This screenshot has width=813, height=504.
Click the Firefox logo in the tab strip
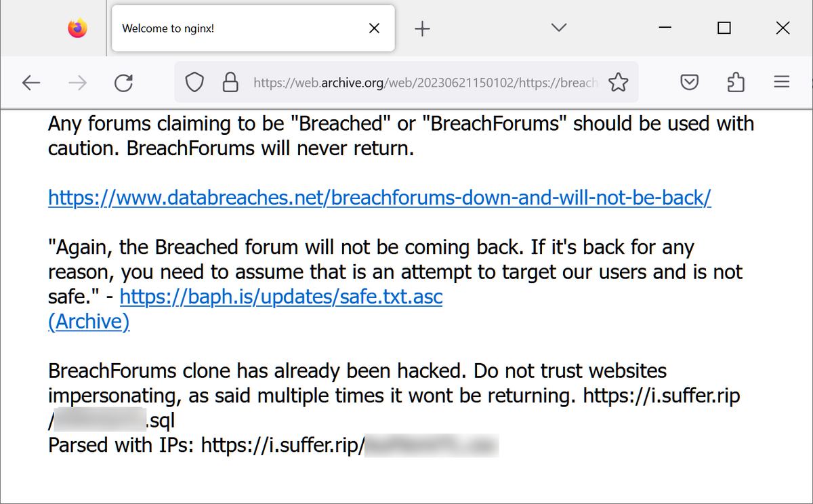pos(76,28)
